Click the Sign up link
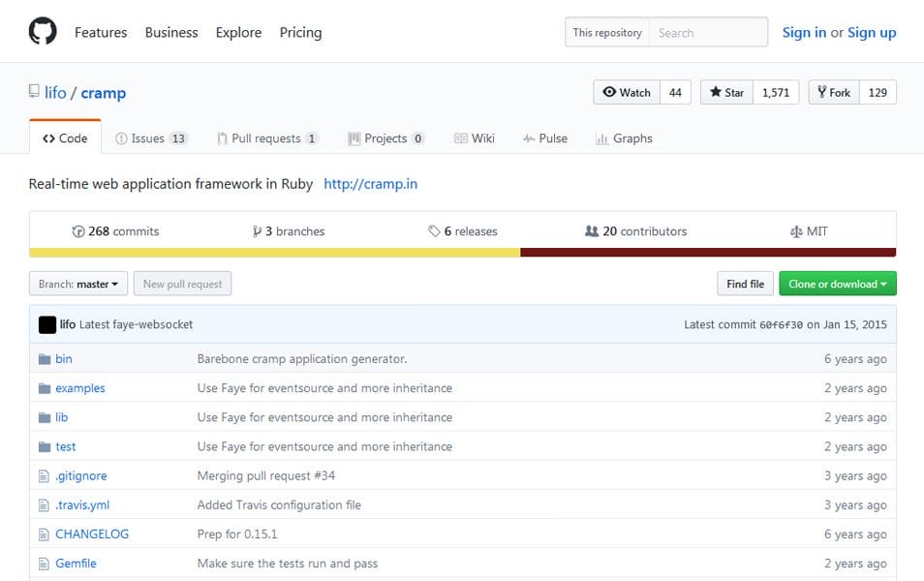 [872, 32]
